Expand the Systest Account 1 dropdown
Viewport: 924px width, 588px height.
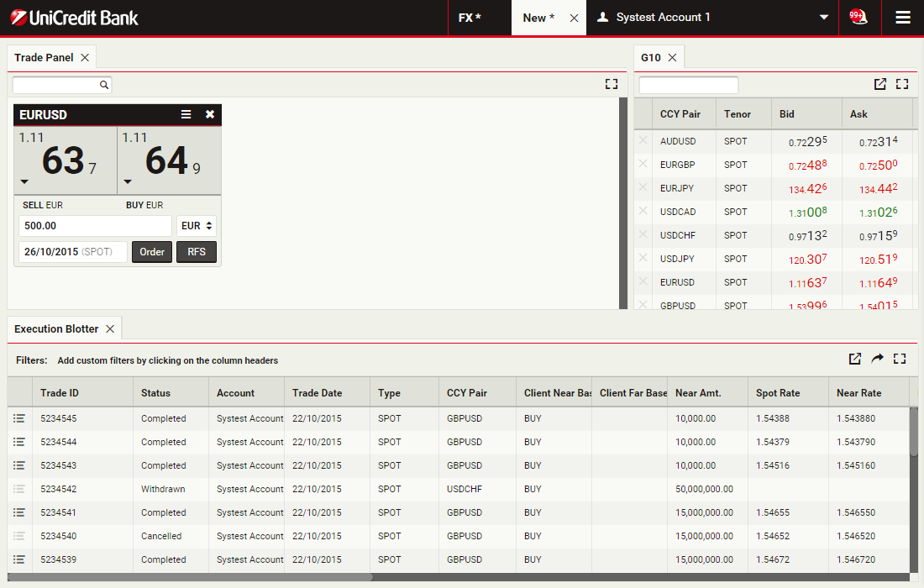tap(824, 18)
